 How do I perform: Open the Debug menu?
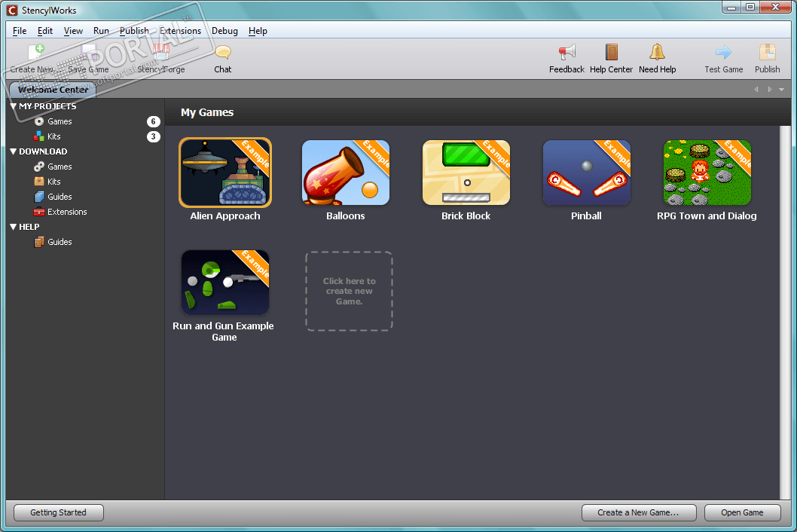point(224,31)
